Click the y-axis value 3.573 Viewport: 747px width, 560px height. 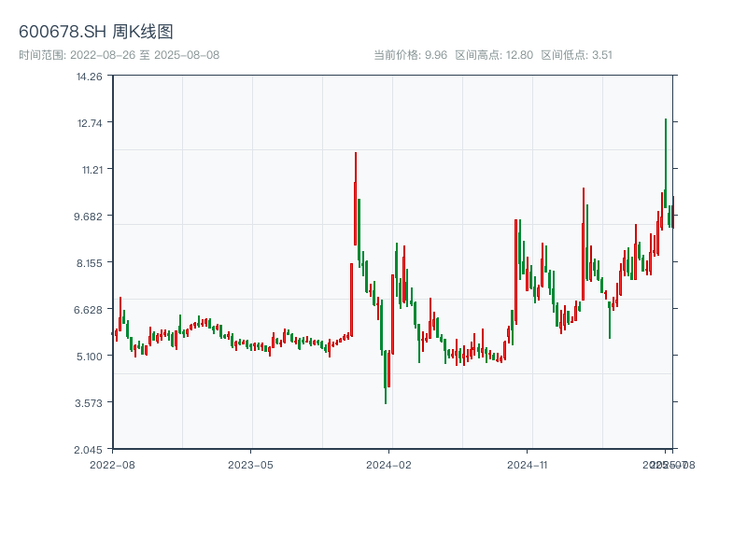[x=89, y=403]
